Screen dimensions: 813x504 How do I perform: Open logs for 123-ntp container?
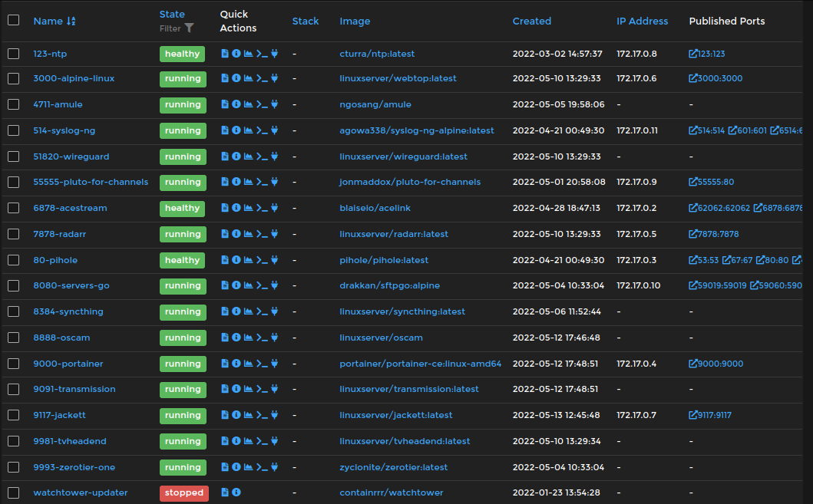tap(225, 54)
